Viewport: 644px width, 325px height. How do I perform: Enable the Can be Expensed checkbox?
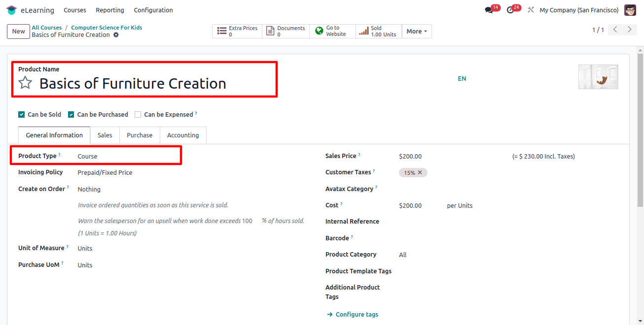coord(138,114)
